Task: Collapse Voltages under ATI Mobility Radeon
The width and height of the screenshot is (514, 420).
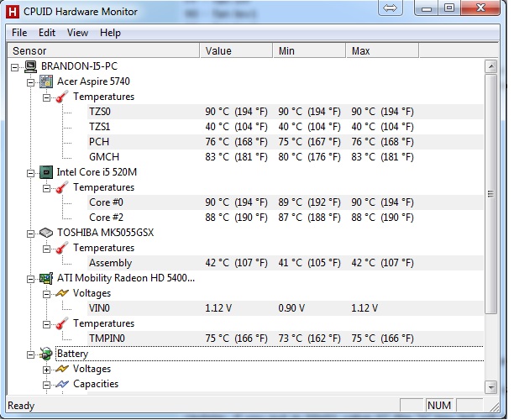Action: pos(46,295)
